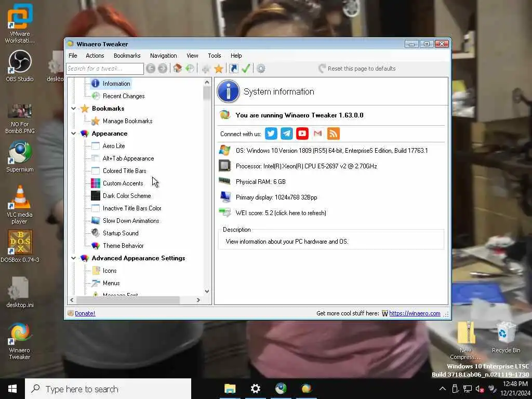The width and height of the screenshot is (532, 399).
Task: Collapse the Advanced Appearance Settings section
Action: point(73,258)
